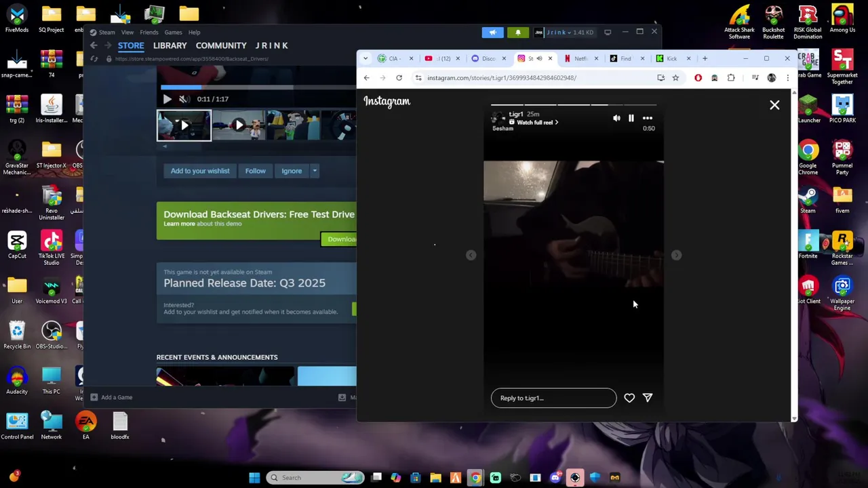868x488 pixels.
Task: Open the Friends menu in Steam
Action: pos(149,32)
